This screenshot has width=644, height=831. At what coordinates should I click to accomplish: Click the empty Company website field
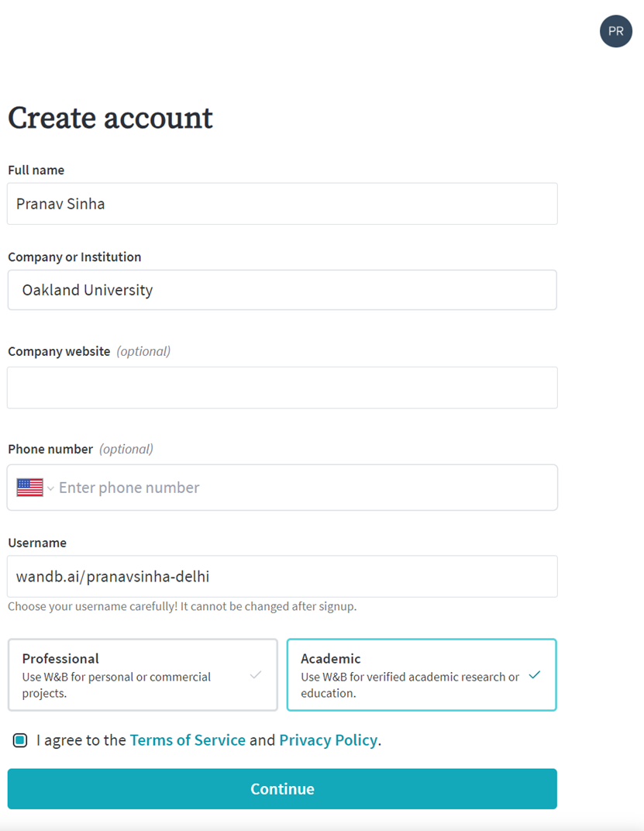click(282, 388)
